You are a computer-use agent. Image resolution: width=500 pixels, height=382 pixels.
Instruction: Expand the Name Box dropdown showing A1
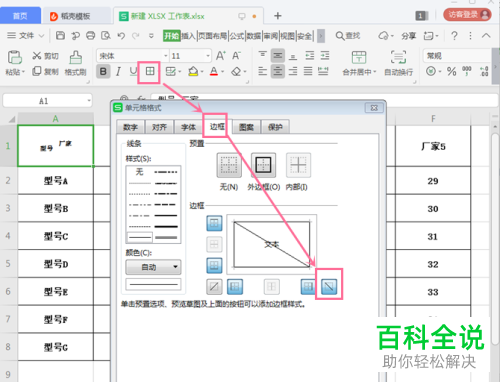(89, 101)
